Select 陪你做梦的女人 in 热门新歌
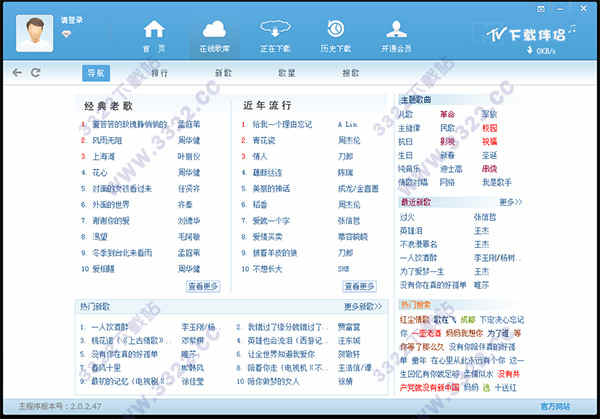Viewport: 600px width, 419px height. tap(273, 382)
